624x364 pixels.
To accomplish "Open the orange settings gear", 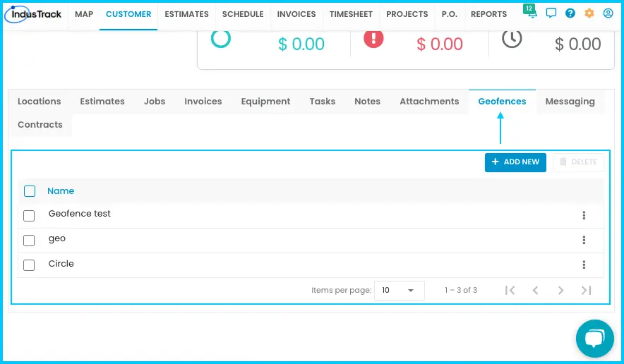I will [589, 13].
